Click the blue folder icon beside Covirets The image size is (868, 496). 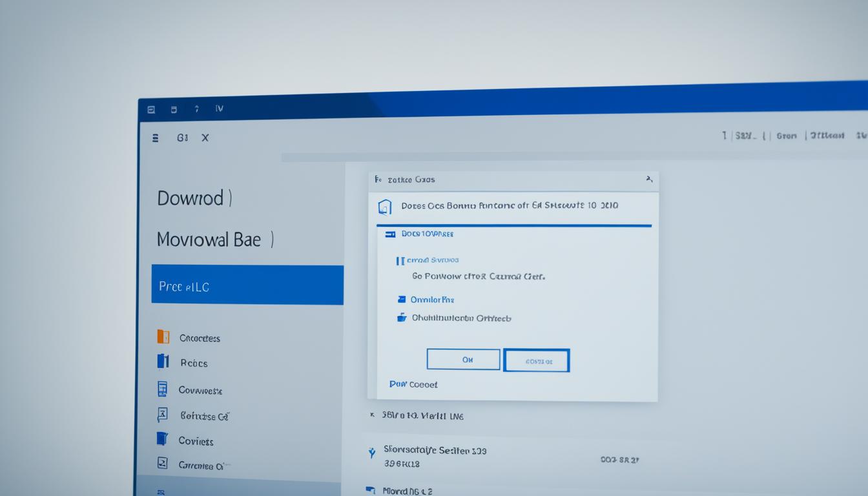pos(163,439)
